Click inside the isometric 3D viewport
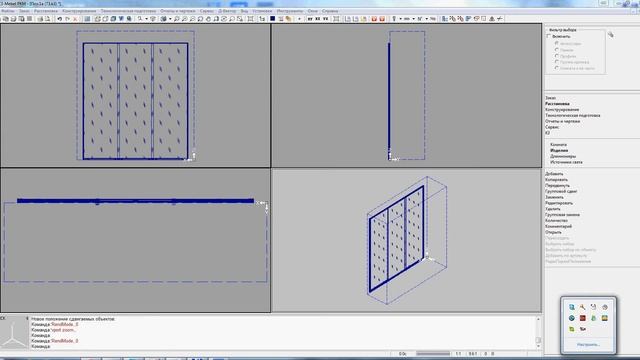640x360 pixels. pyautogui.click(x=407, y=240)
